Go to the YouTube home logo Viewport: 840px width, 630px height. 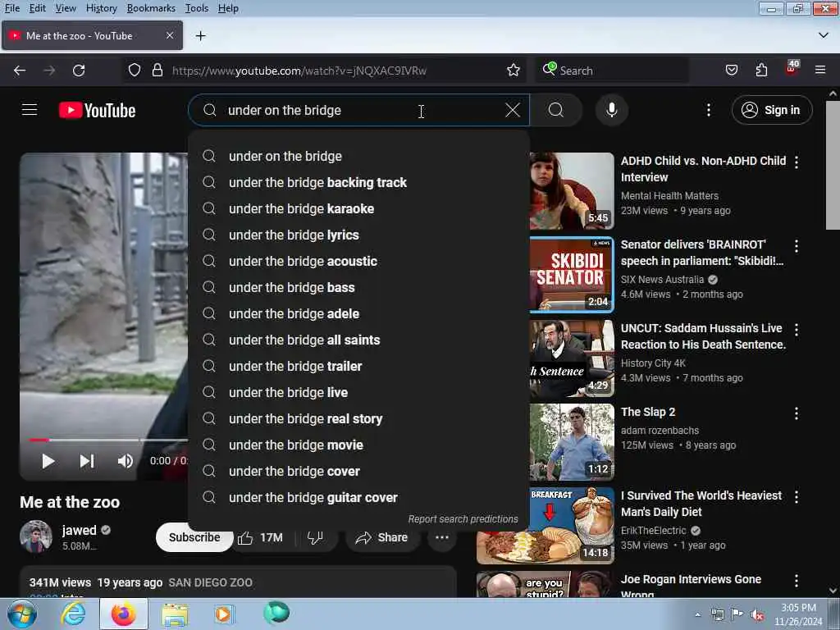click(97, 111)
